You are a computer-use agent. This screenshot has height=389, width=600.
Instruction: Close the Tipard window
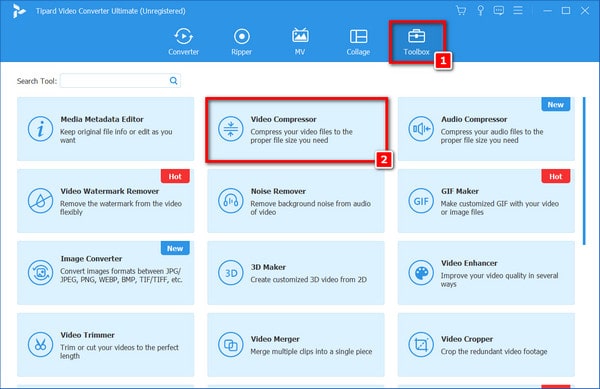[585, 11]
